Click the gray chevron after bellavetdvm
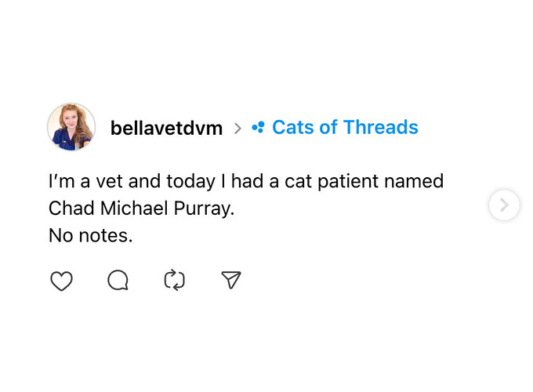Viewport: 533px width, 392px height. 237,128
